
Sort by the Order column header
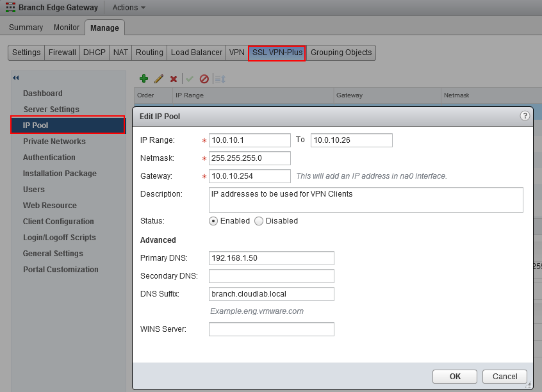[x=153, y=95]
